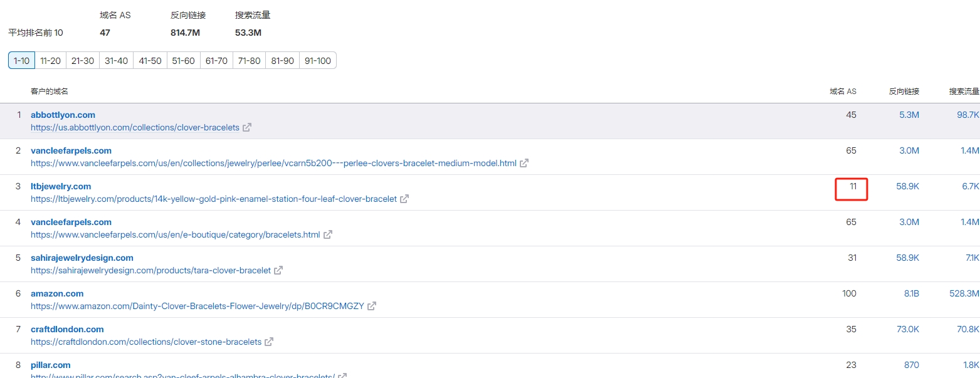Click the 客户的域名 column header
The image size is (980, 378).
[50, 92]
